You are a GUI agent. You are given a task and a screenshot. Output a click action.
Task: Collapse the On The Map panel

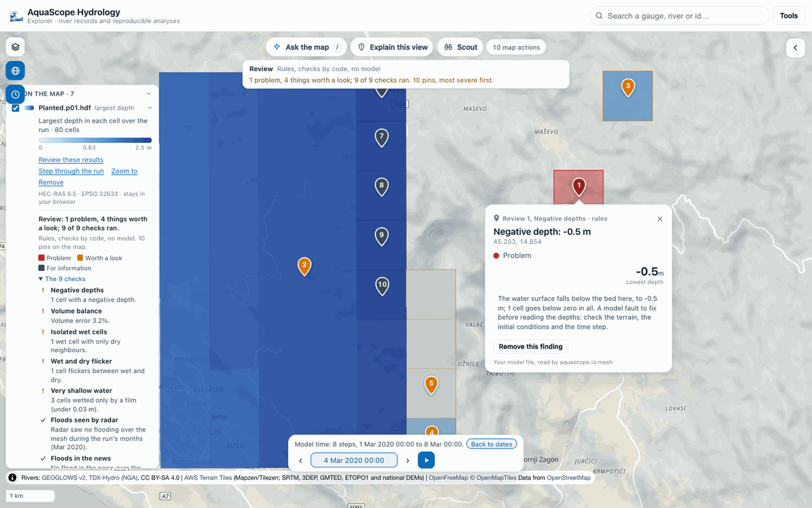pyautogui.click(x=149, y=93)
